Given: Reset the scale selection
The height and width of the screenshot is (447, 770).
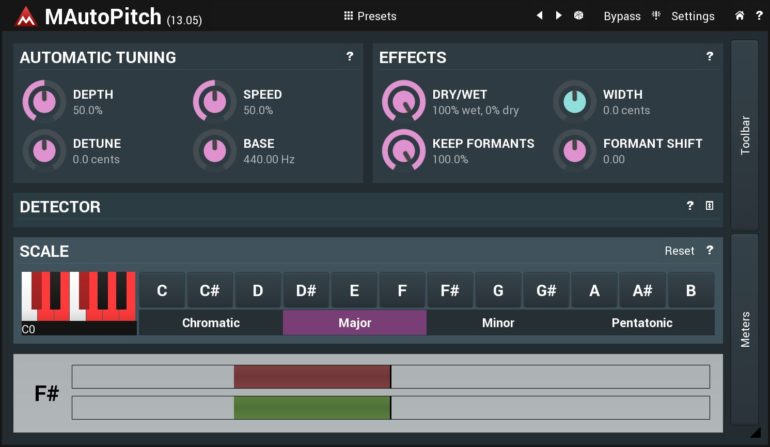Looking at the screenshot, I should click(679, 250).
